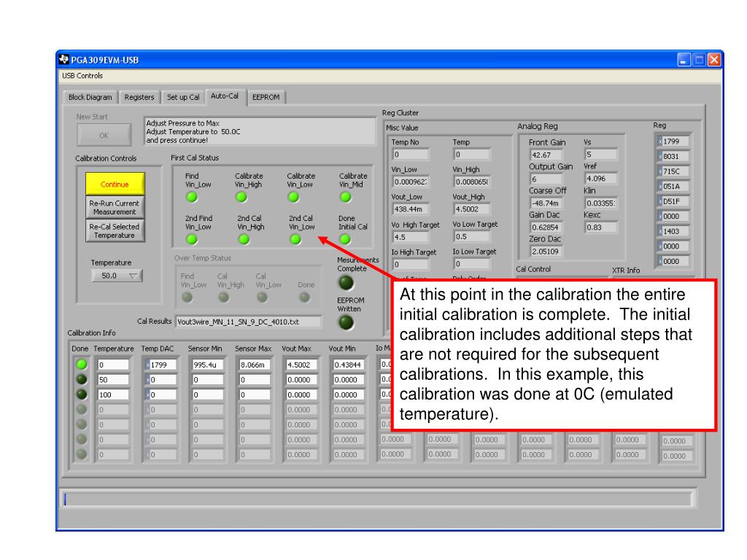Select the Auto-Cal tab
The height and width of the screenshot is (560, 747).
click(225, 96)
